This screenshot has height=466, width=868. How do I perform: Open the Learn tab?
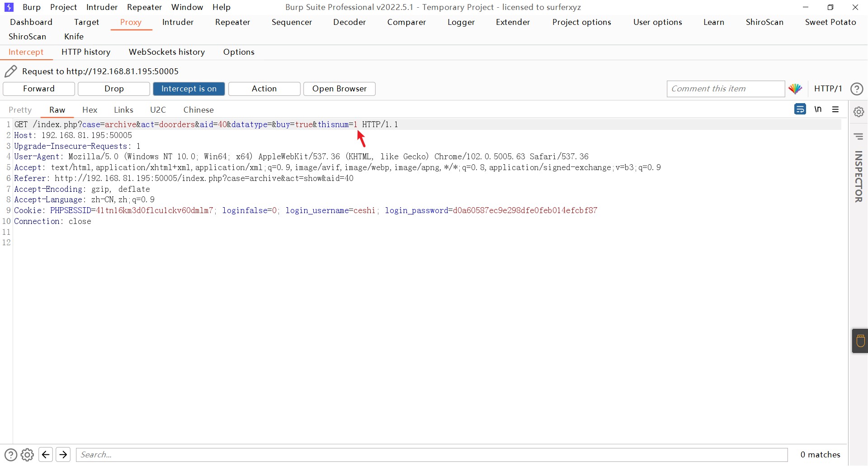714,22
